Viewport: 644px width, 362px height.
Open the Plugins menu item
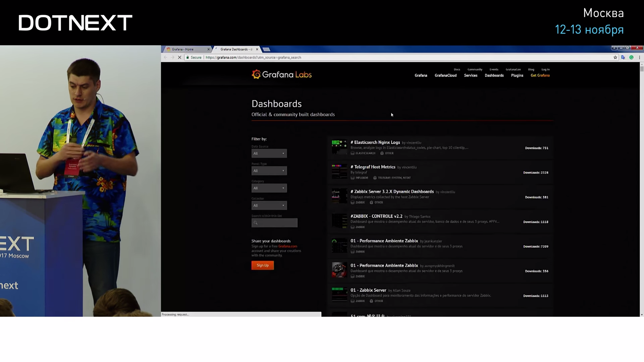tap(517, 75)
